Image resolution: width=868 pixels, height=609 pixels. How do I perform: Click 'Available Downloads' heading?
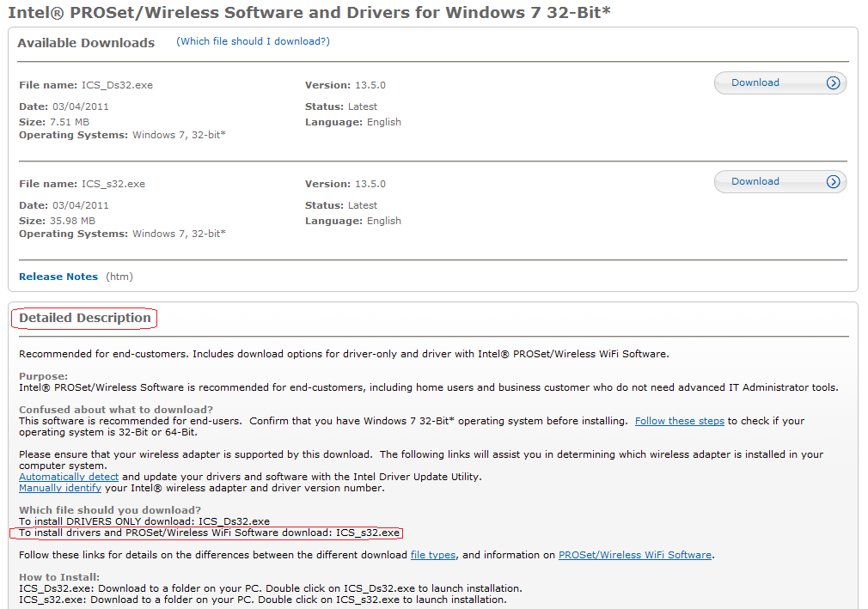click(86, 43)
